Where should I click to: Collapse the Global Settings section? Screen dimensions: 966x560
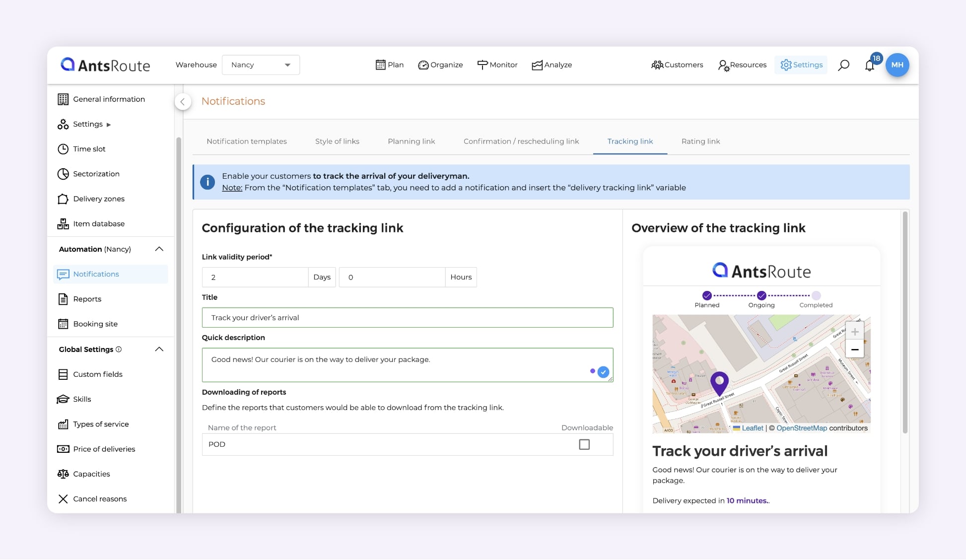point(159,349)
